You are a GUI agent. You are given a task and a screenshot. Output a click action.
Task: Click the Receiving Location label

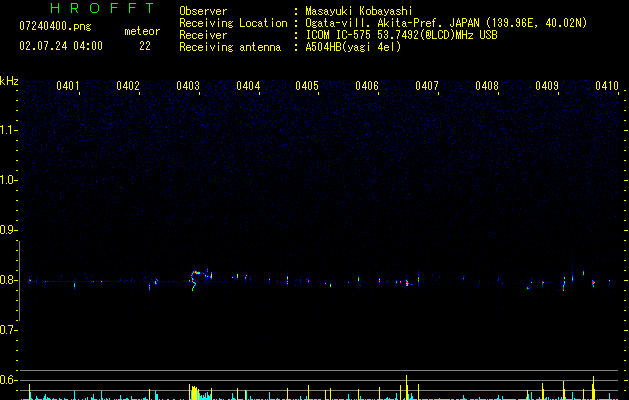[x=233, y=23]
